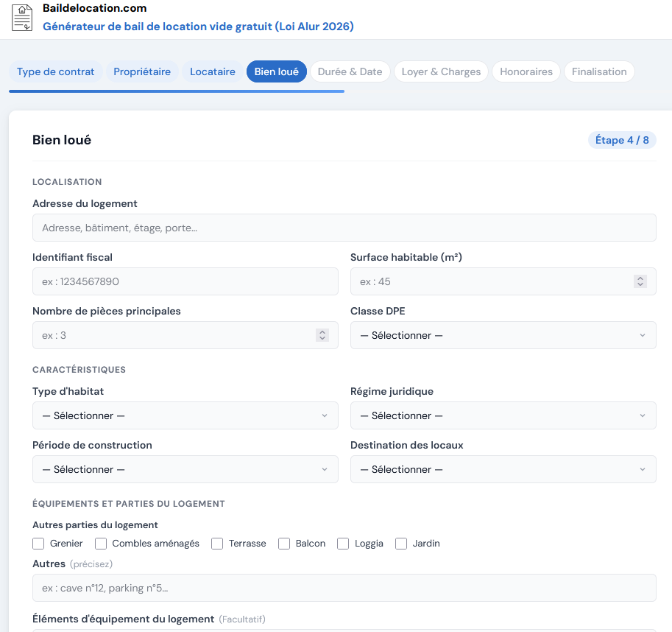Image resolution: width=672 pixels, height=632 pixels.
Task: Open the Finalisation step tab
Action: pyautogui.click(x=599, y=71)
